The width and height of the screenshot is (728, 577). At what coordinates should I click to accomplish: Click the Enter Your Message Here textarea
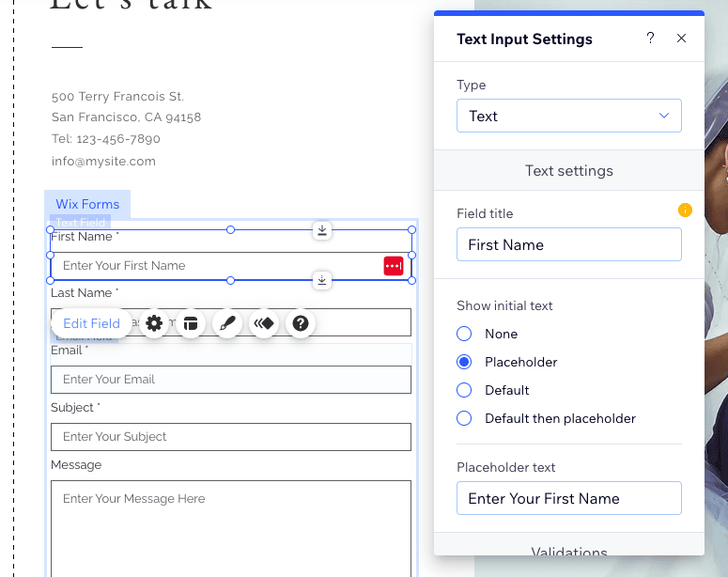pyautogui.click(x=231, y=529)
